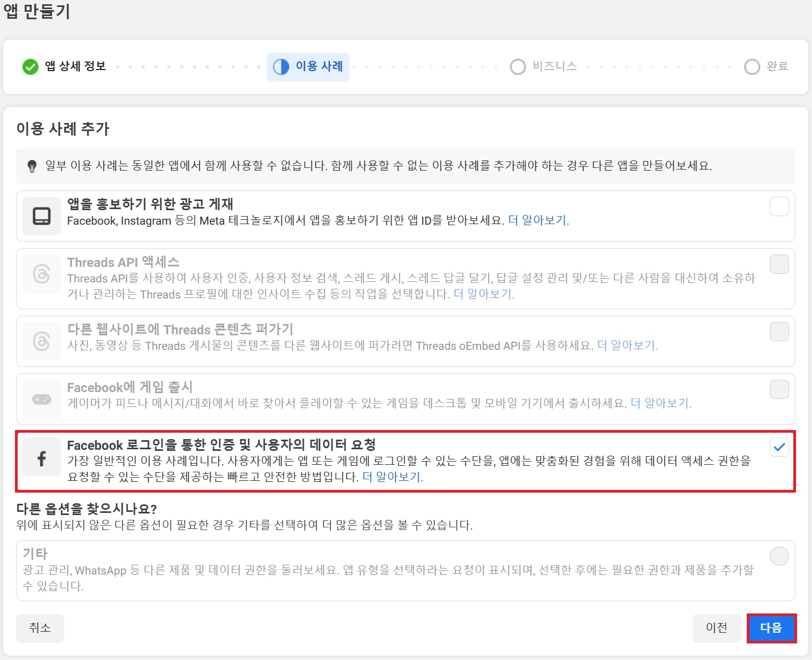812x660 pixels.
Task: Click the description starting 사진, 동영상 등 Threads
Action: 330,346
